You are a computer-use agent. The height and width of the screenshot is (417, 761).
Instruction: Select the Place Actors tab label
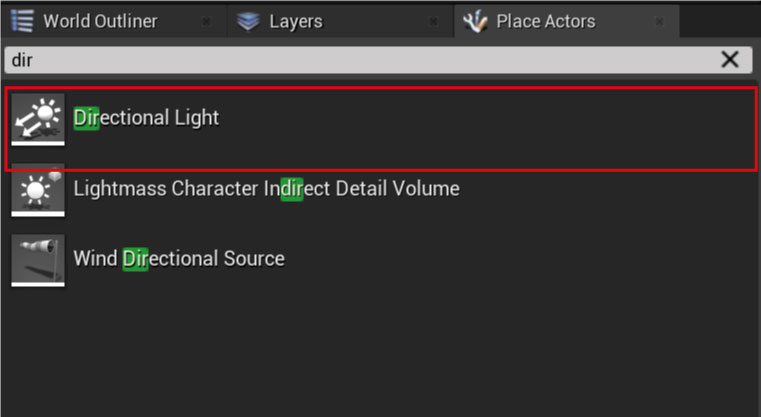point(545,21)
